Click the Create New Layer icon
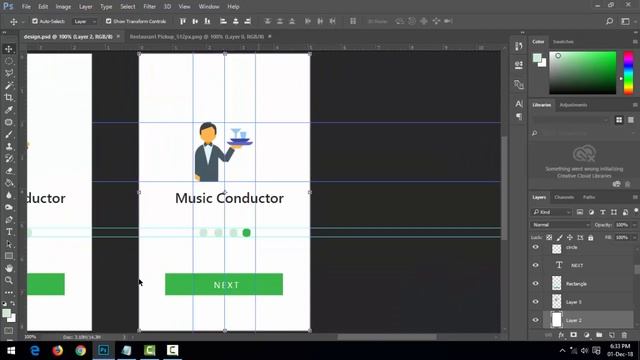 point(611,335)
